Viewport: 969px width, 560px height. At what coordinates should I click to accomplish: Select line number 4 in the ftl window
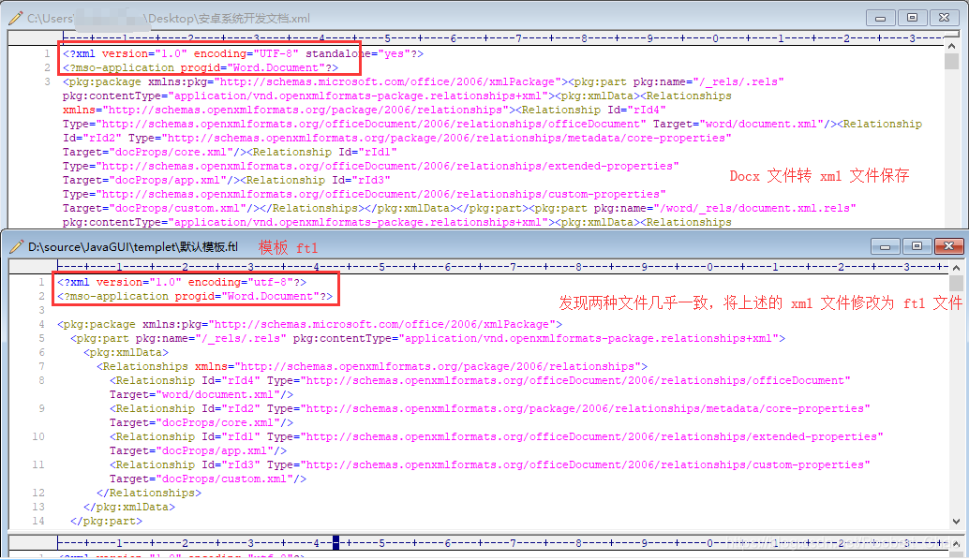[x=41, y=324]
